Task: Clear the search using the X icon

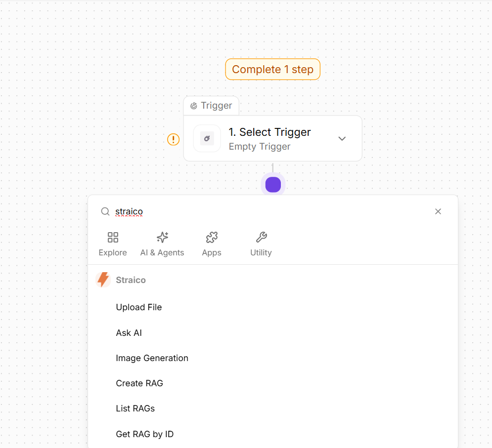Action: coord(438,211)
